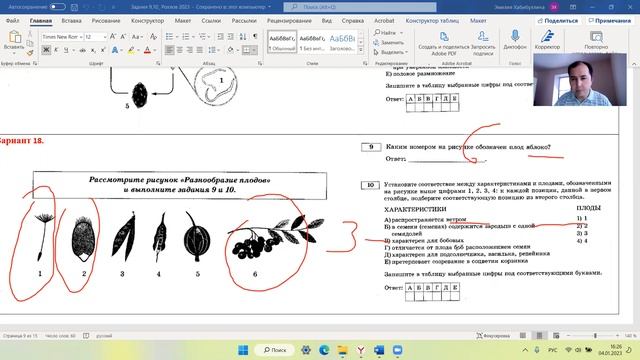Apply the yellow text highlight color
This screenshot has width=640, height=360.
coord(131,50)
